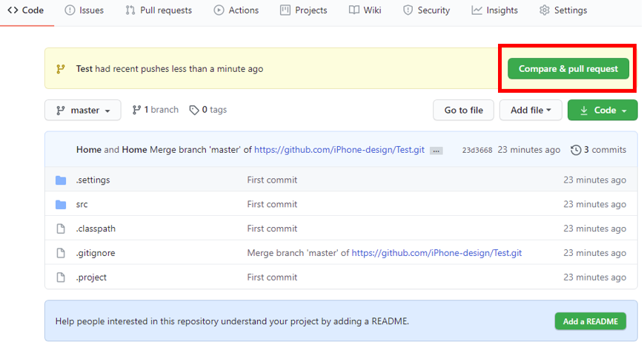Screen dimensions: 644x348
Task: Switch to the Pull requests tab
Action: tap(159, 10)
